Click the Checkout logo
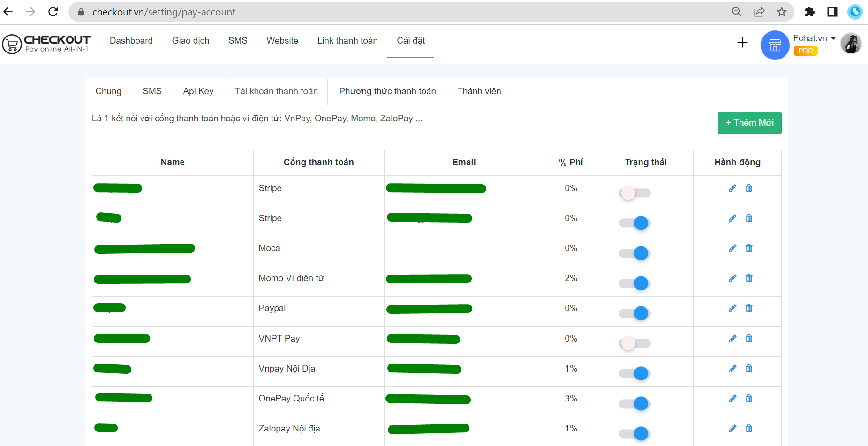 click(46, 44)
